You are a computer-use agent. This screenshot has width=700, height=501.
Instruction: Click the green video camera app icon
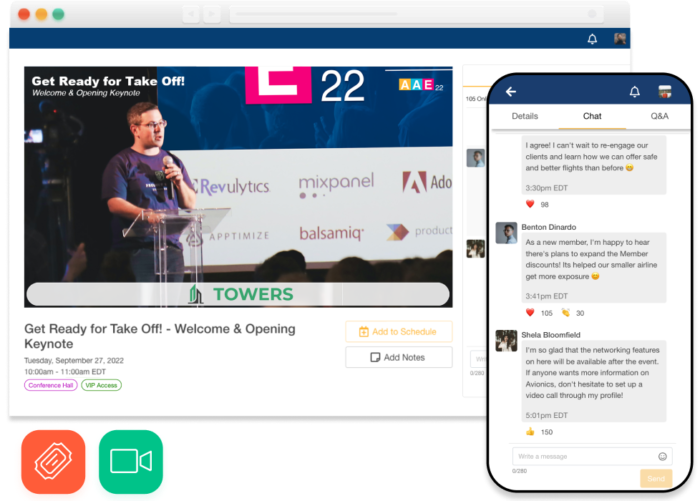tap(130, 461)
